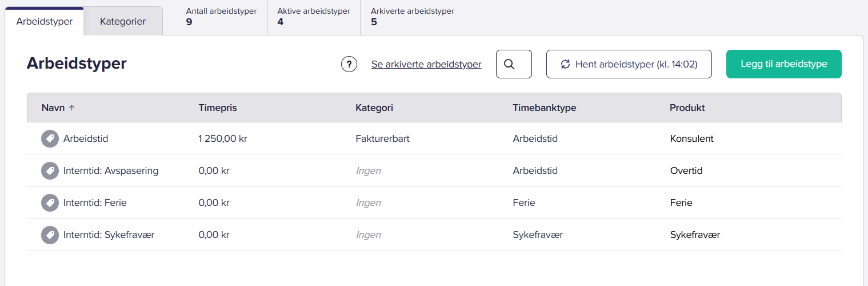Click the Aktive arbeidstyper count
Image resolution: width=868 pixels, height=286 pixels.
[x=281, y=22]
